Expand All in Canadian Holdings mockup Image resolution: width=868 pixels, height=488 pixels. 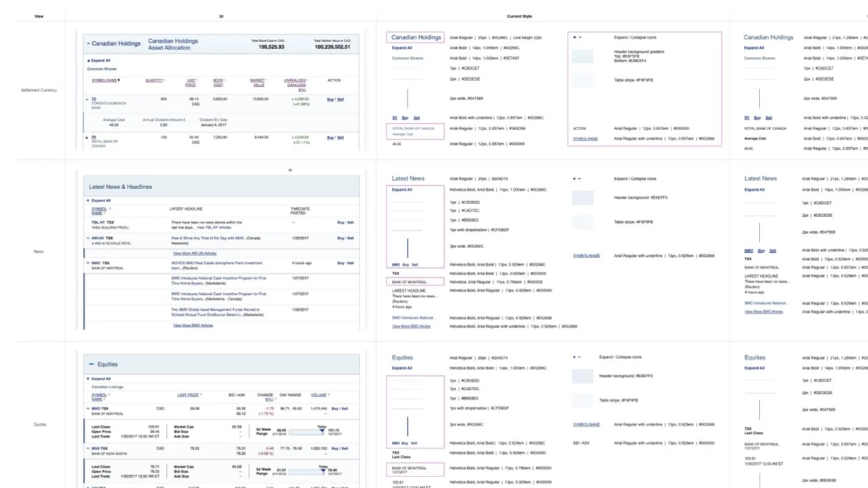(99, 60)
